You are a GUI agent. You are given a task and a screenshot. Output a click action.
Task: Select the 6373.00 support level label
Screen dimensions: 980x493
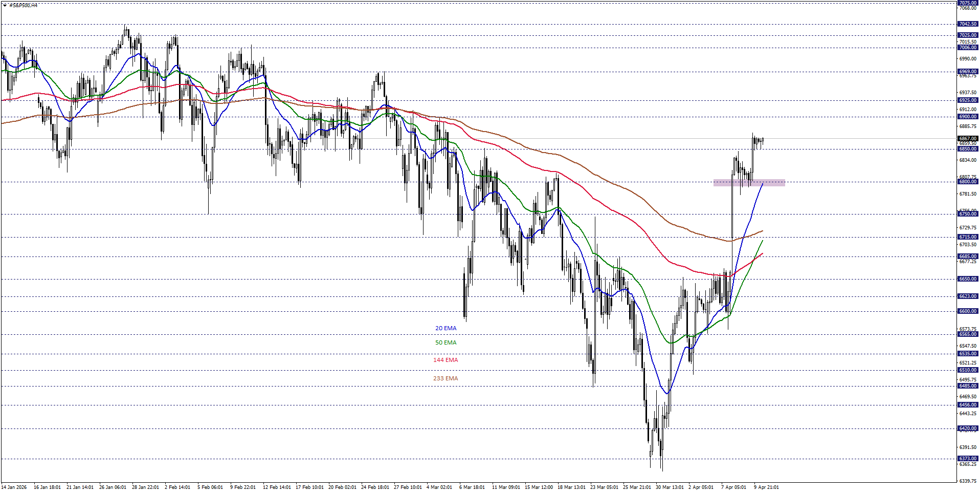pyautogui.click(x=968, y=458)
